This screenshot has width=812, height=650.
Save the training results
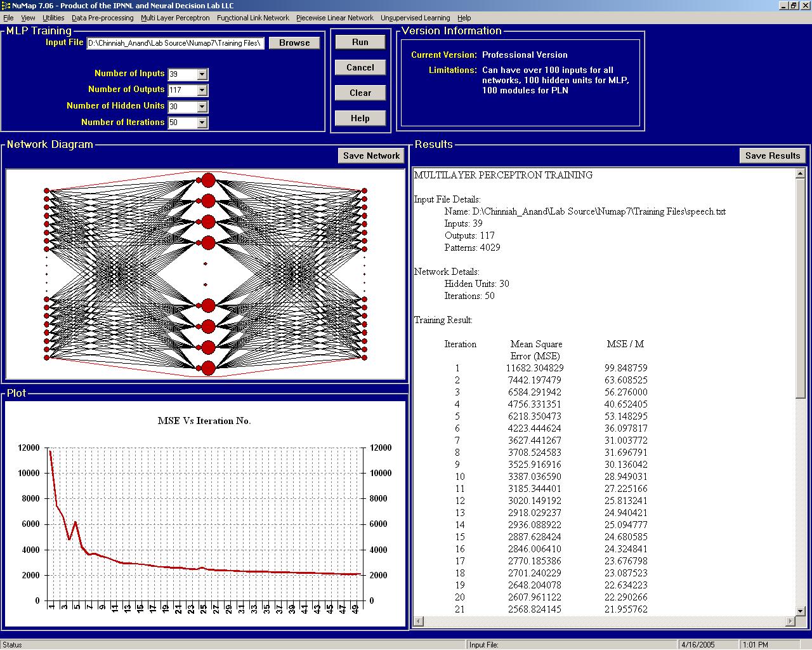pyautogui.click(x=772, y=156)
